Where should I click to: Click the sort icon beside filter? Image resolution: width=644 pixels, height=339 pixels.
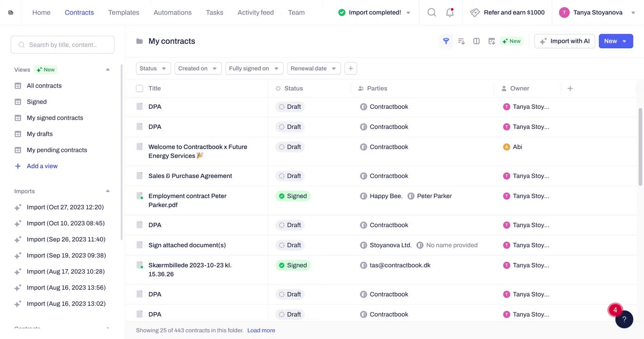[462, 41]
